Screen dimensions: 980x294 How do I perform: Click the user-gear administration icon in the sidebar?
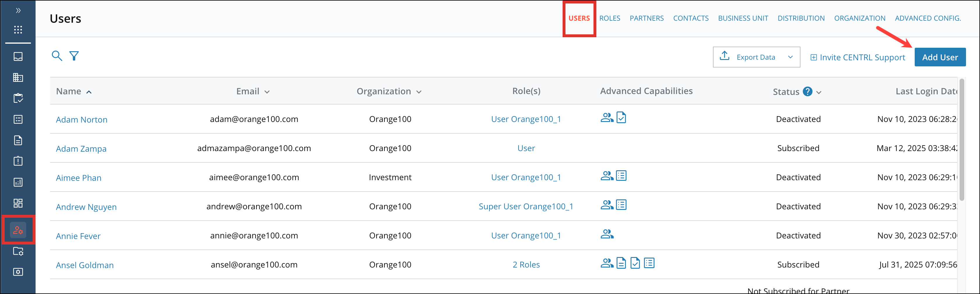click(17, 229)
